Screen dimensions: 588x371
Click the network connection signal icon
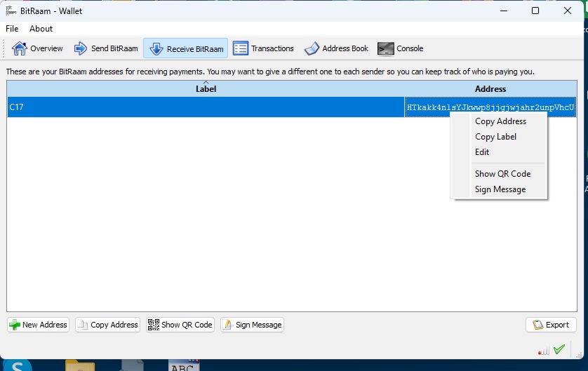(544, 350)
